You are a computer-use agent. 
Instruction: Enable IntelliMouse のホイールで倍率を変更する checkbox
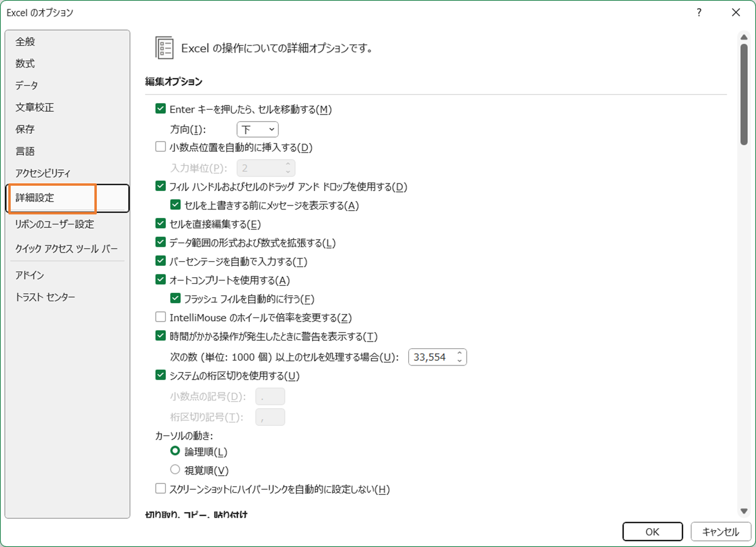coord(161,317)
